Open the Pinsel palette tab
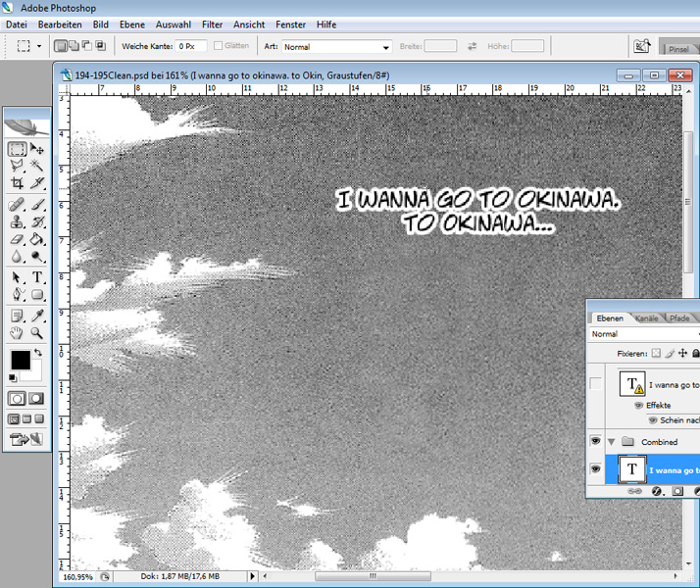The image size is (700, 588). point(678,49)
